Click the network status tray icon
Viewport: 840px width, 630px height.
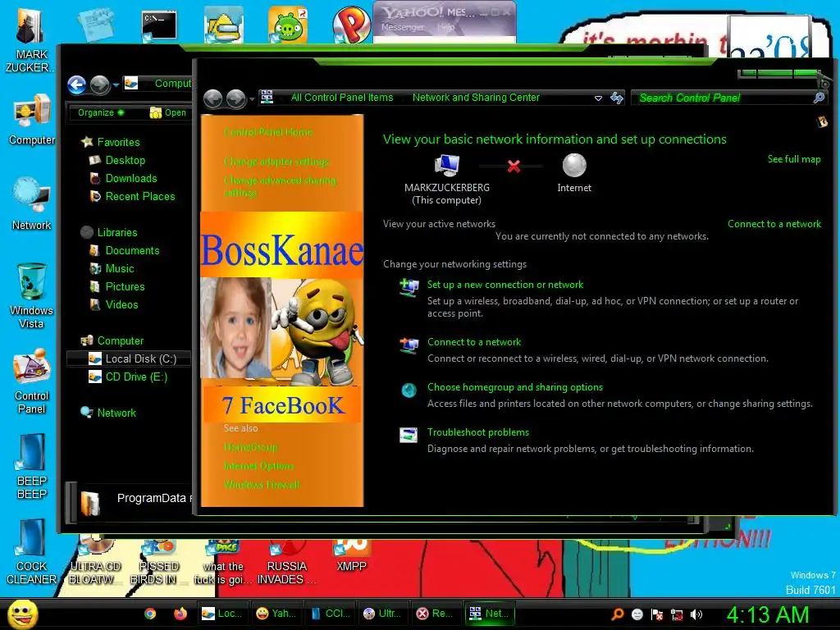click(x=677, y=614)
